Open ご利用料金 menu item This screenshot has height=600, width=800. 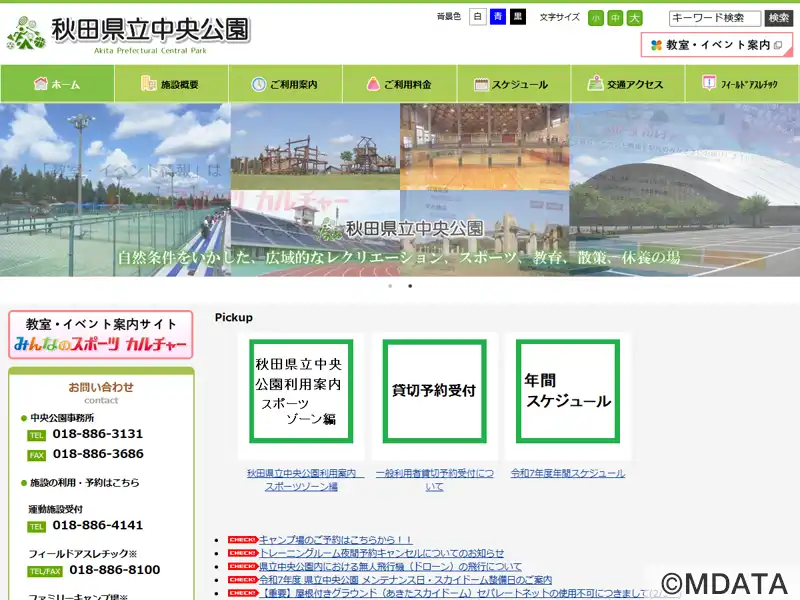(x=400, y=84)
